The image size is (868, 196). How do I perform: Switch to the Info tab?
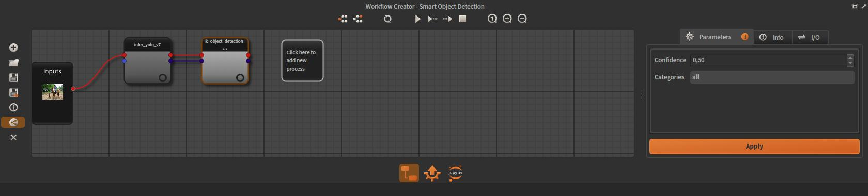click(x=772, y=37)
